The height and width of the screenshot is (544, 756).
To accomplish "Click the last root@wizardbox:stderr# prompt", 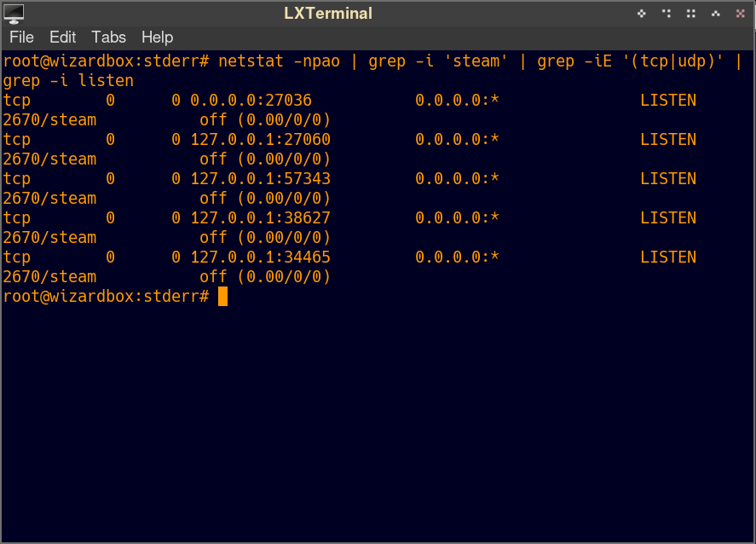I will (x=106, y=297).
